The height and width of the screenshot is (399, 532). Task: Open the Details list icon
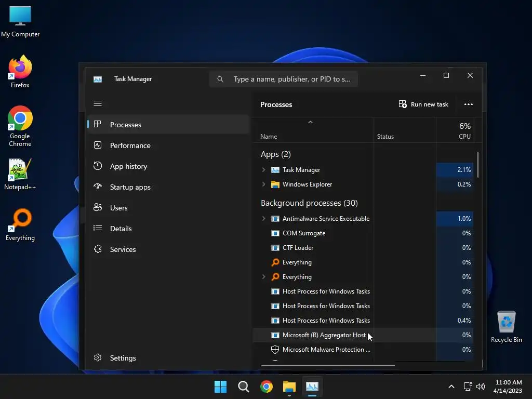(x=97, y=228)
